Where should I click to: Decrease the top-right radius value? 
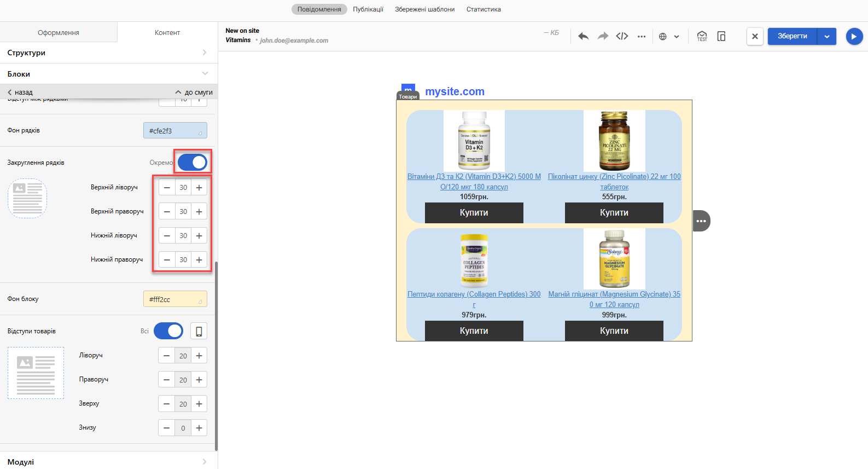tap(167, 212)
